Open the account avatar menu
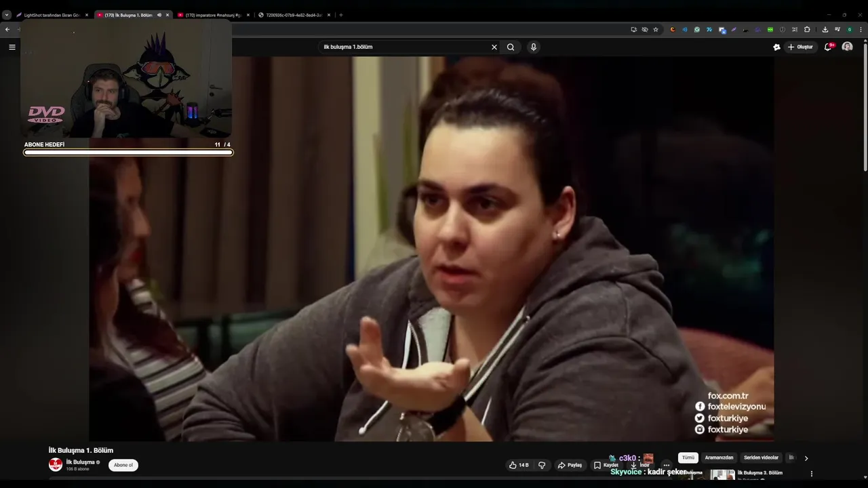This screenshot has width=868, height=488. click(847, 47)
